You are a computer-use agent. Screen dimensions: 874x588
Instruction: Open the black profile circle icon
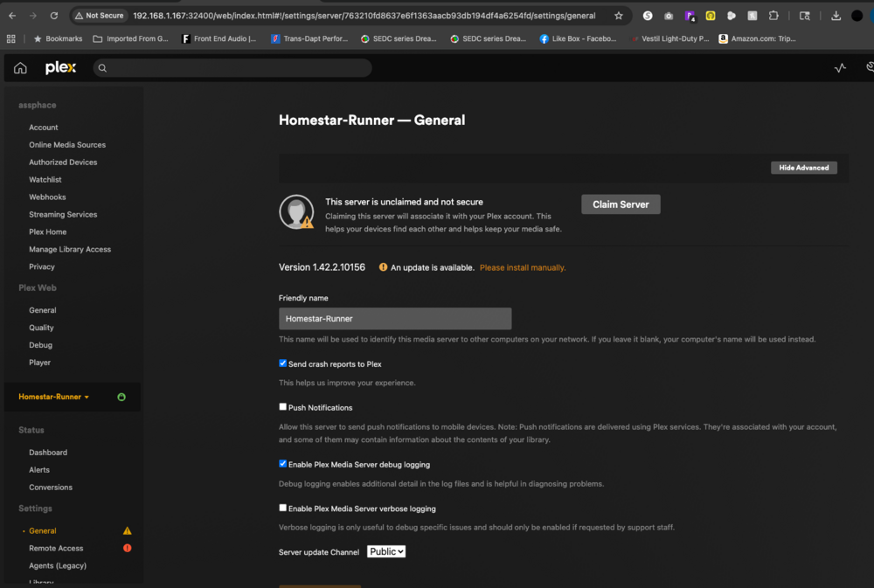pyautogui.click(x=857, y=16)
